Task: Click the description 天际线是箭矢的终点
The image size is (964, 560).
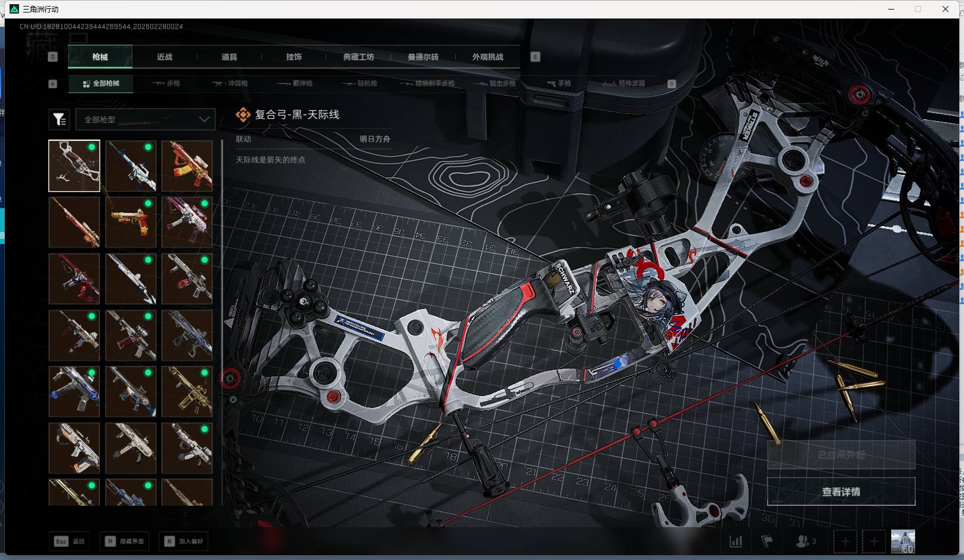Action: (x=270, y=160)
